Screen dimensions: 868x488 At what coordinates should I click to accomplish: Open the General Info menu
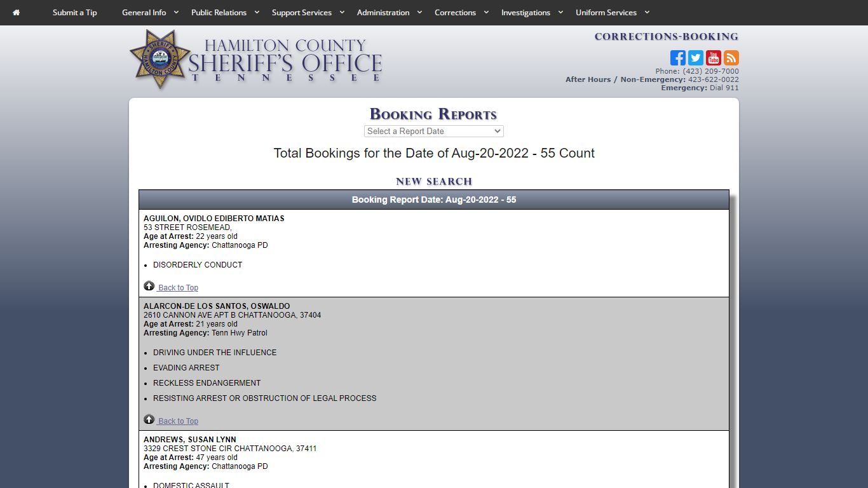click(x=144, y=13)
